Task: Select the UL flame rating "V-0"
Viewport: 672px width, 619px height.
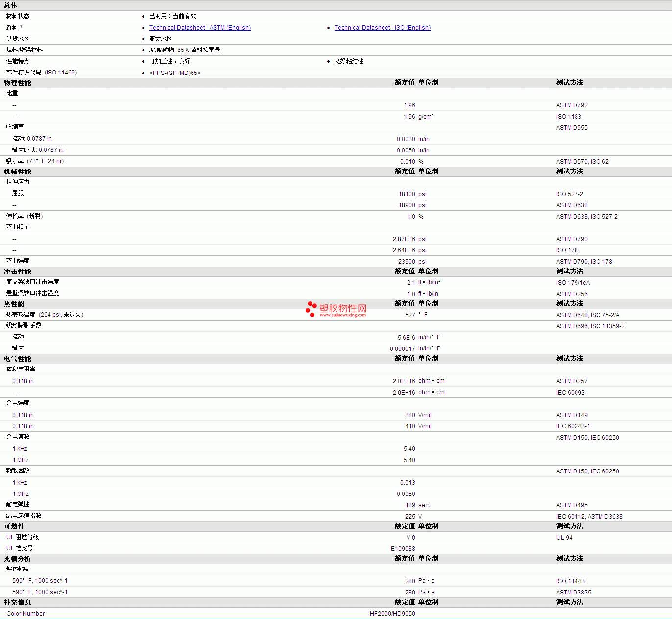Action: click(410, 538)
